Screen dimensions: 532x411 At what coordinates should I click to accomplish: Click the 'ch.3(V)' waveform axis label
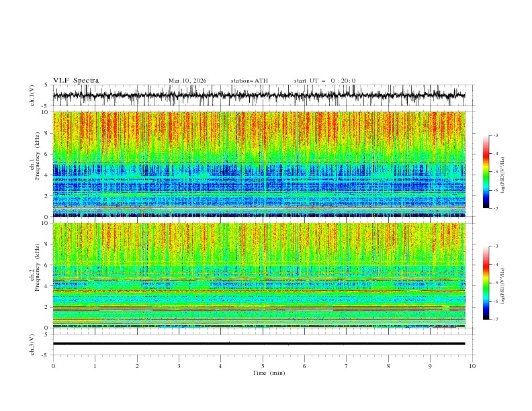(x=32, y=345)
